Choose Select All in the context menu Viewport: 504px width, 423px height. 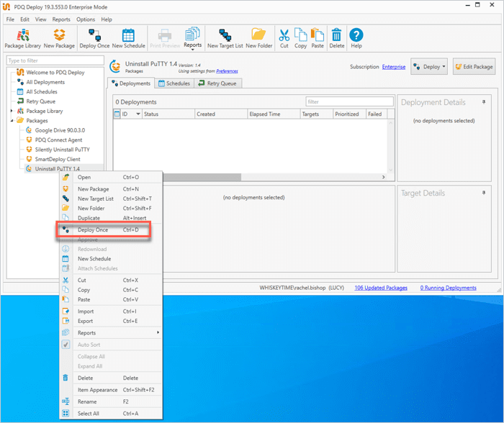coord(111,414)
